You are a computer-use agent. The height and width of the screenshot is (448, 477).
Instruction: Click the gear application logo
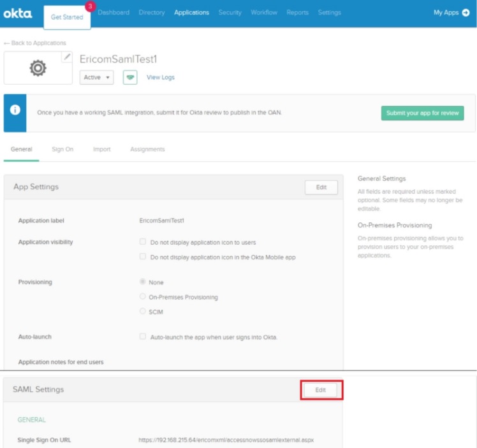[38, 68]
